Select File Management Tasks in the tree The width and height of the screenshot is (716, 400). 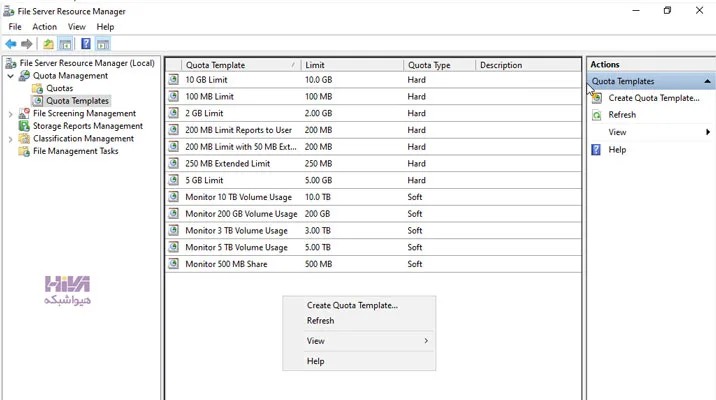[75, 151]
